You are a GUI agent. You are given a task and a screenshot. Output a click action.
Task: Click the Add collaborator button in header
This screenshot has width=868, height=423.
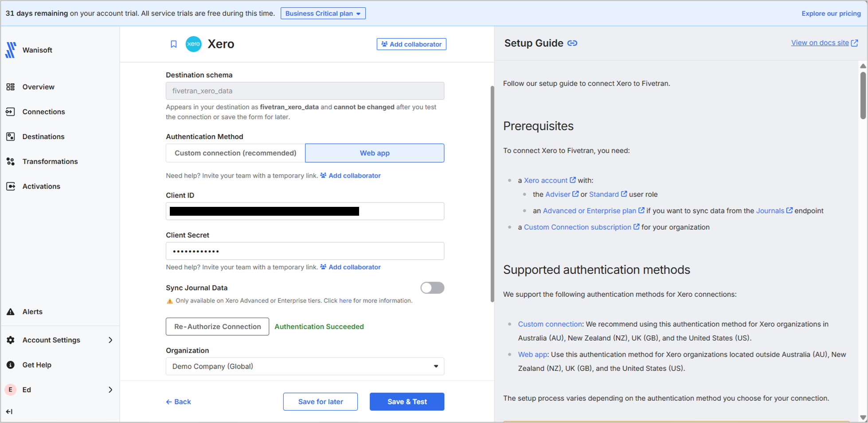(x=411, y=44)
